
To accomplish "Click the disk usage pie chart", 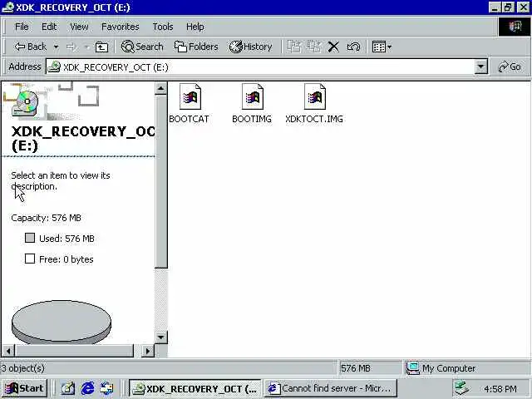I will [x=62, y=322].
